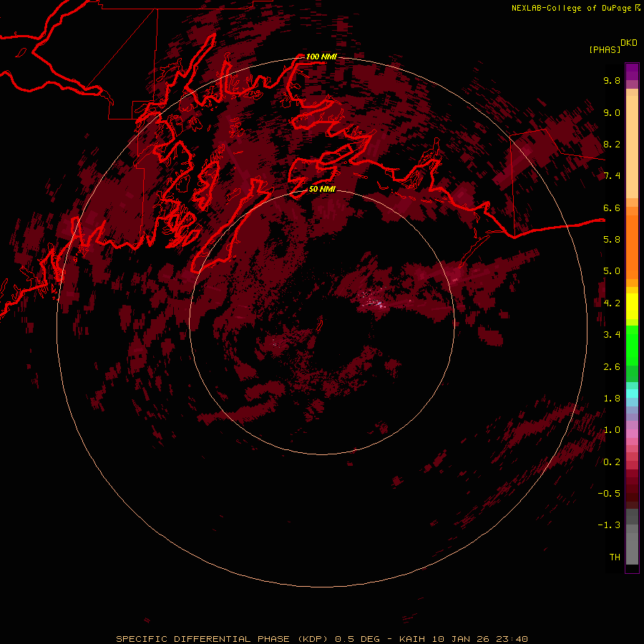Click the -0.5 scale value
The image size is (644, 644).
pyautogui.click(x=609, y=494)
